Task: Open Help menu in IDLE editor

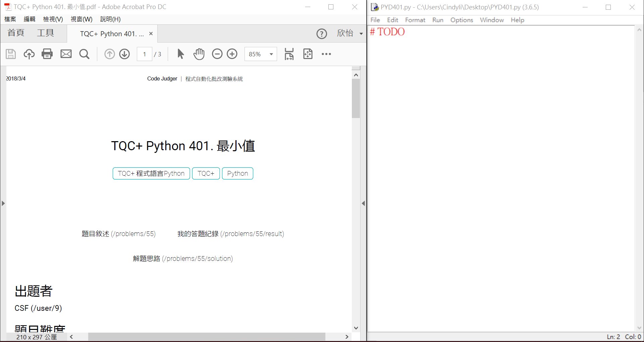Action: [517, 20]
